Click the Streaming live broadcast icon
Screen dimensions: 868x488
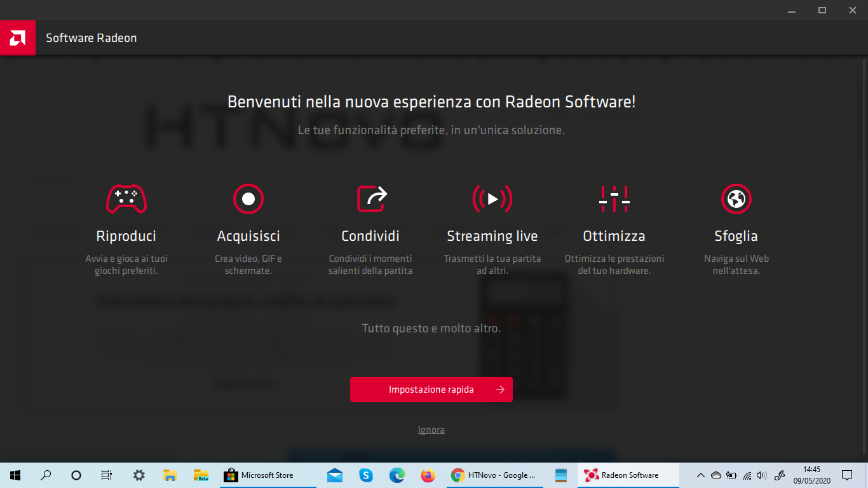coord(492,199)
